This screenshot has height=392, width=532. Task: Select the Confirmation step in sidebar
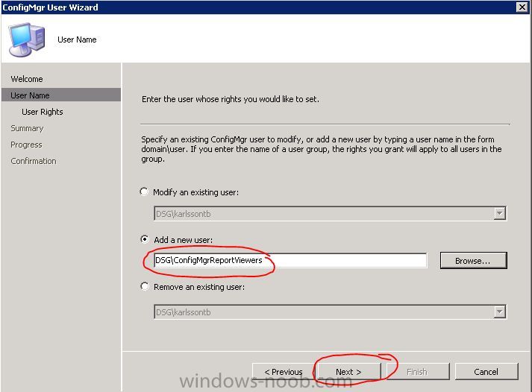coord(34,161)
